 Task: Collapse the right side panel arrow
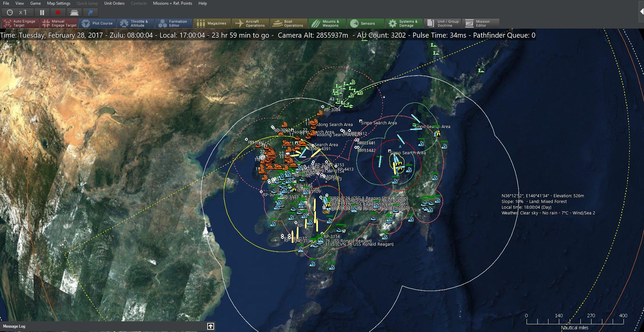pyautogui.click(x=641, y=12)
